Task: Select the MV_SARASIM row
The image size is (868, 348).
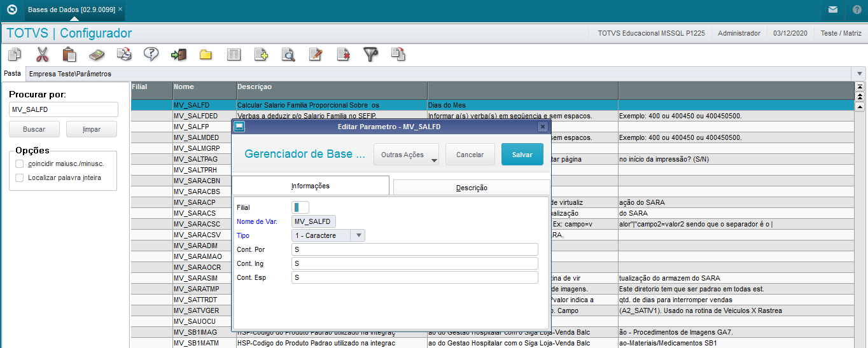Action: pos(492,278)
